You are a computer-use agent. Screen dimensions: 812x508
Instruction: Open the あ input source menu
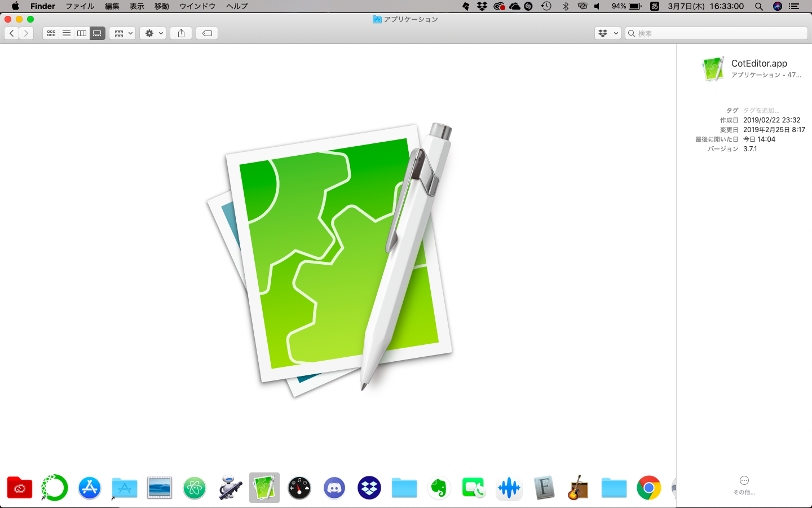tap(655, 6)
